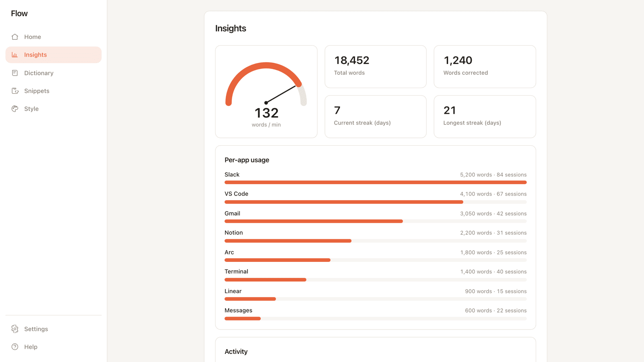Click the 21 longest streak number
Image resolution: width=644 pixels, height=362 pixels.
[x=450, y=110]
